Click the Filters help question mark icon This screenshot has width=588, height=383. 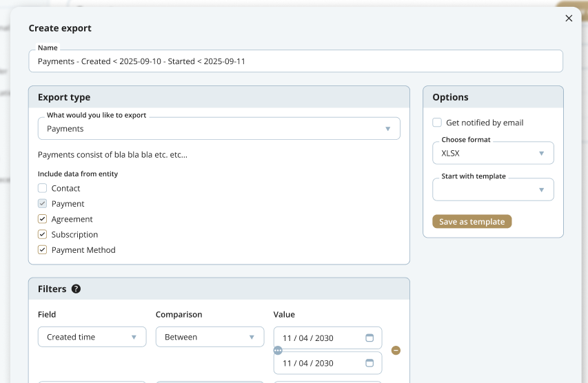tap(76, 289)
